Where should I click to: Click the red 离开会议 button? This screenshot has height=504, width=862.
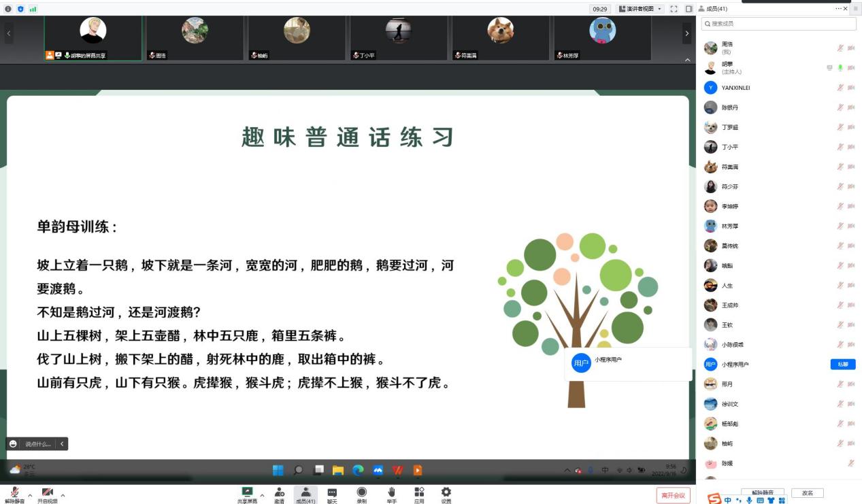click(x=674, y=495)
